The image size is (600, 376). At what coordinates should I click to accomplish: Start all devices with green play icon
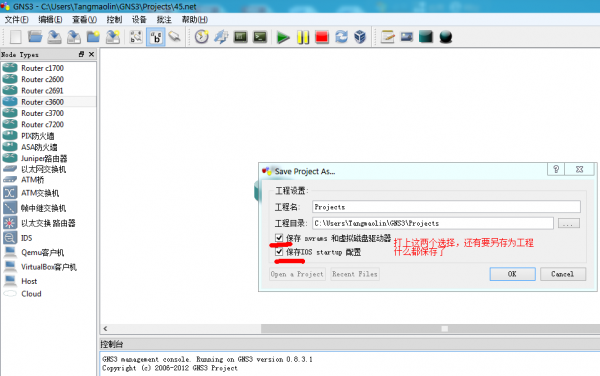click(x=283, y=37)
